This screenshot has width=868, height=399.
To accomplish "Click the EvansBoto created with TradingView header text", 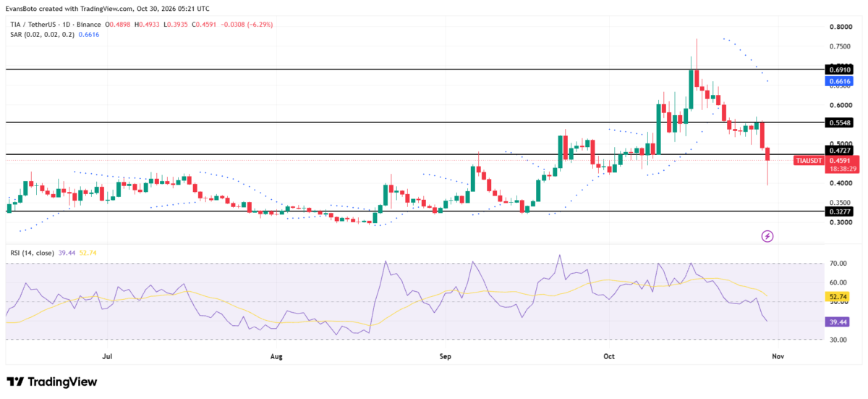I will (x=109, y=9).
